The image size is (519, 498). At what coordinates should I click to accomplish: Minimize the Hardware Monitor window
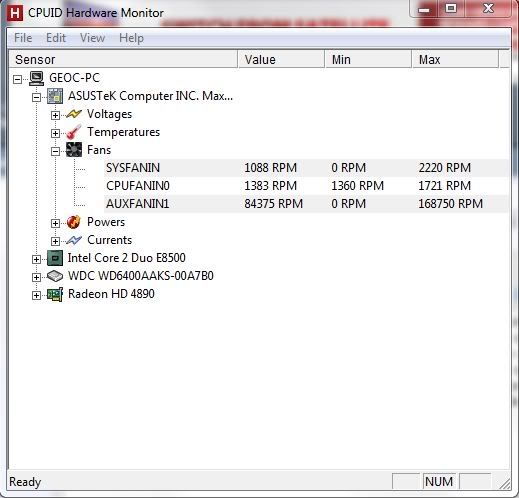pyautogui.click(x=424, y=9)
